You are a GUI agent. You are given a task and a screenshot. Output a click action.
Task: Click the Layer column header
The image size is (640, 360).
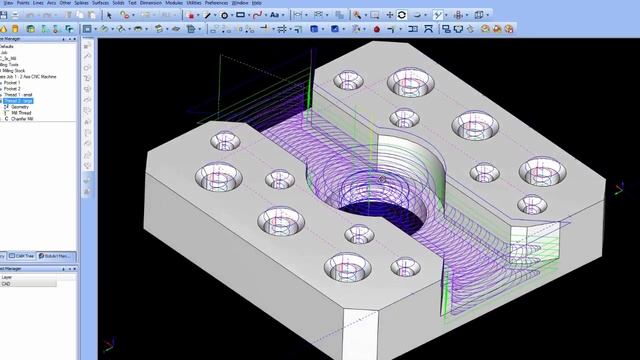tap(7, 277)
